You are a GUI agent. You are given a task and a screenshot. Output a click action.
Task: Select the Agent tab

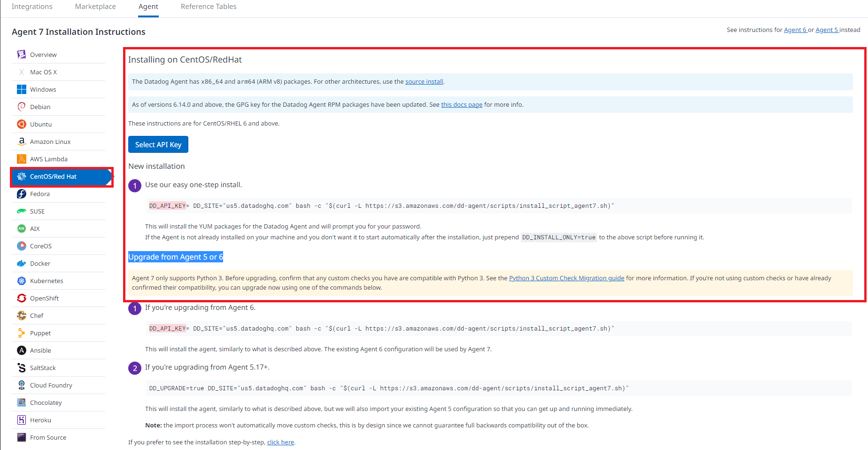tap(148, 7)
